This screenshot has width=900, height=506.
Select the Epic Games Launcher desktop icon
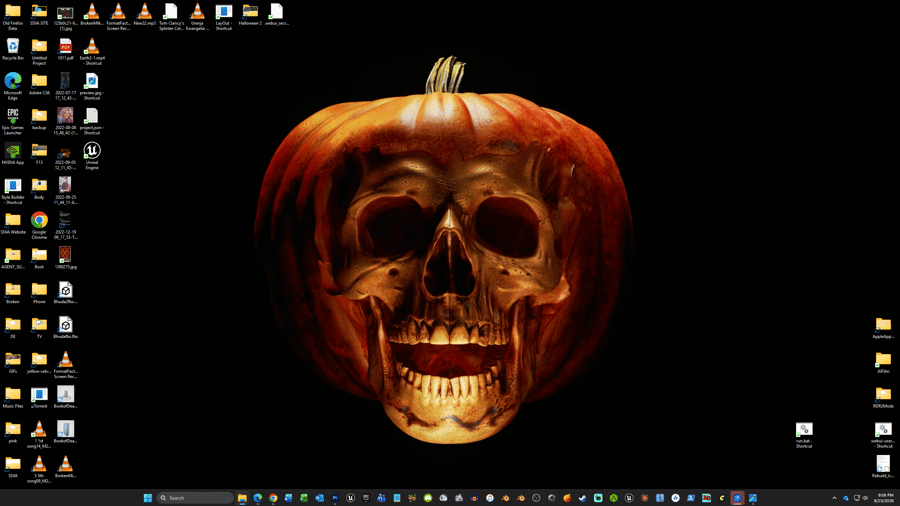click(13, 121)
